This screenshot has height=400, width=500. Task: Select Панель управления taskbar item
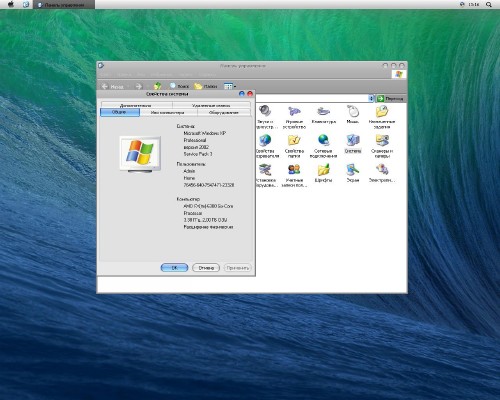(64, 5)
